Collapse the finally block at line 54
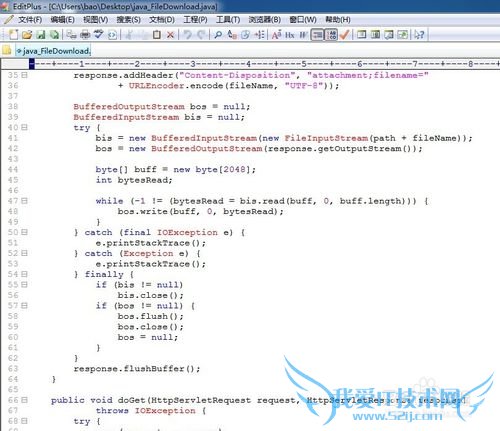Viewport: 500px width, 431px height. [24, 274]
